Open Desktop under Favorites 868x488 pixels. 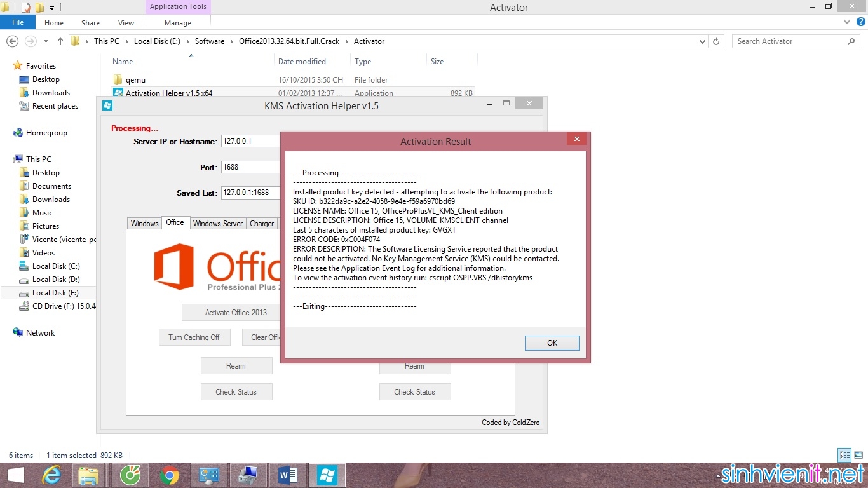point(46,79)
